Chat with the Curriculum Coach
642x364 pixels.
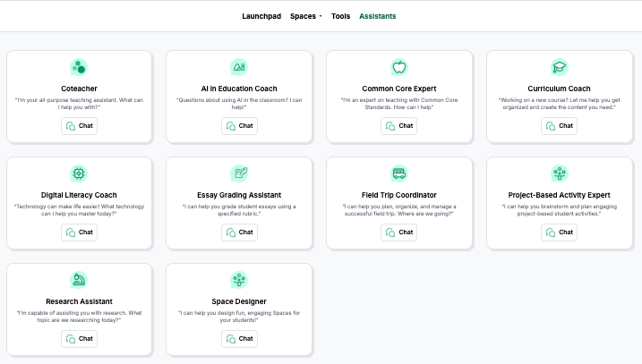click(560, 126)
